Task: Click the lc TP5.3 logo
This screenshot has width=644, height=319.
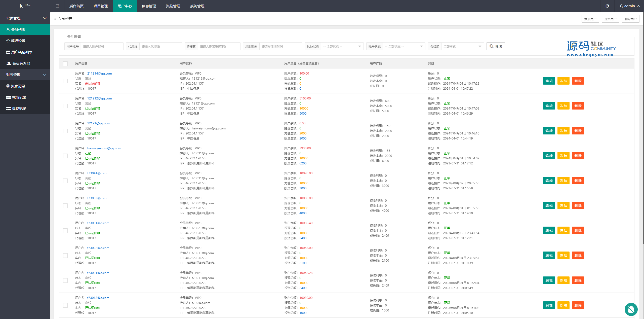Action: pyautogui.click(x=25, y=6)
